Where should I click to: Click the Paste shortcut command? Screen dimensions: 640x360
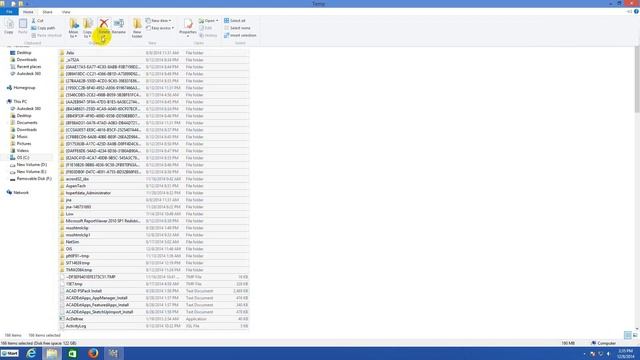pyautogui.click(x=47, y=36)
